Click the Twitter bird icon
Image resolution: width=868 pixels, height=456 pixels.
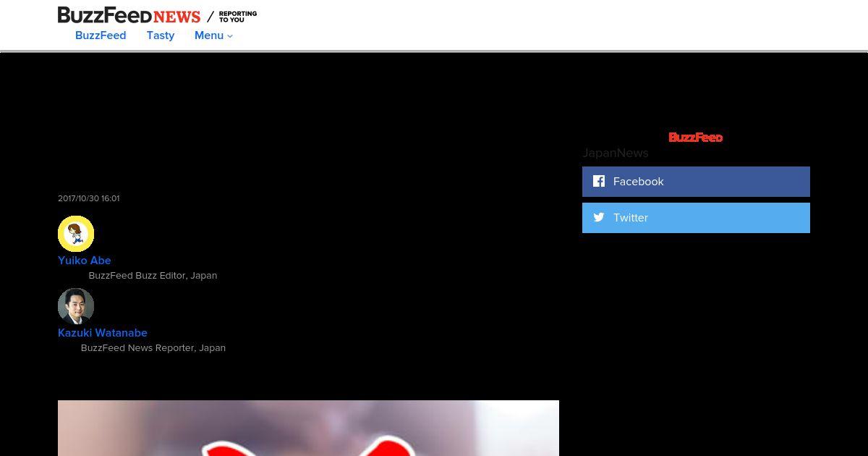pos(599,217)
